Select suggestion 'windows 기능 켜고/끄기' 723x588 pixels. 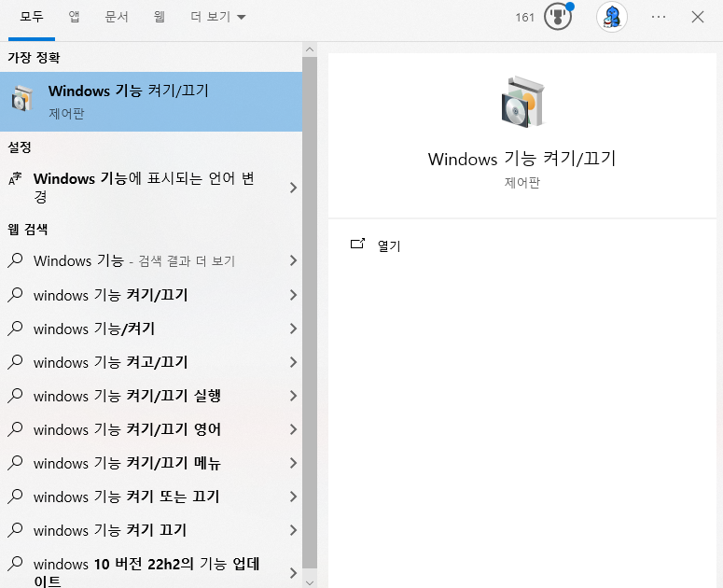pyautogui.click(x=151, y=362)
